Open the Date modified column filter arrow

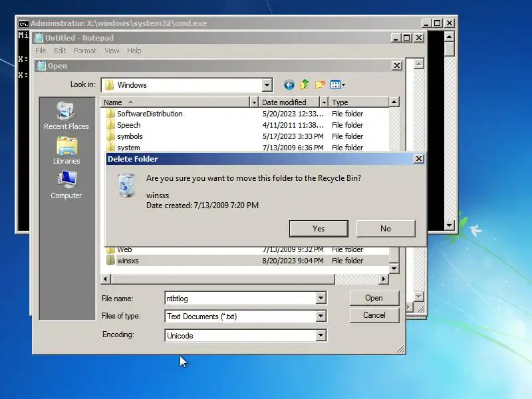[324, 102]
